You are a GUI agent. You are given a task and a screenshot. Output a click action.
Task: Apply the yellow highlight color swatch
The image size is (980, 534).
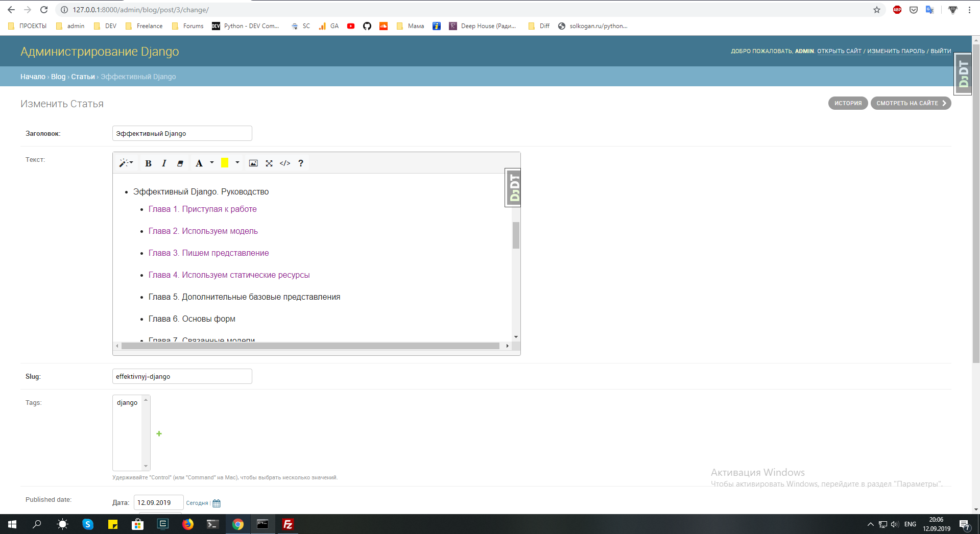point(225,163)
